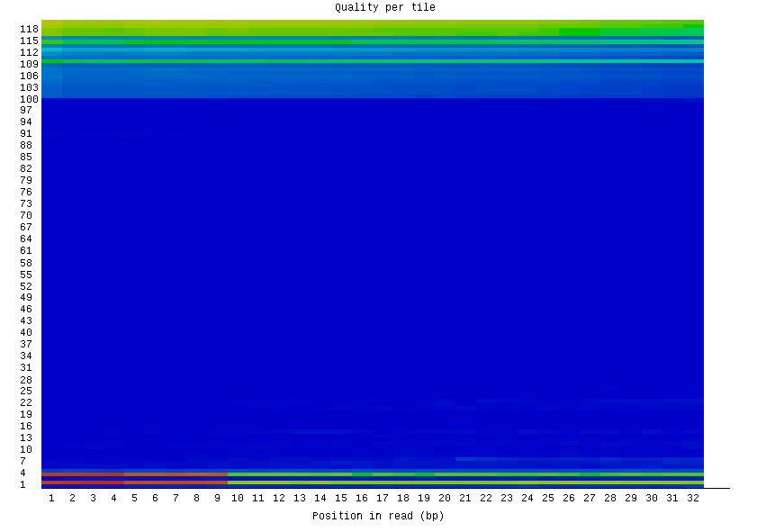Select tile label 58 on y-axis

coord(26,263)
